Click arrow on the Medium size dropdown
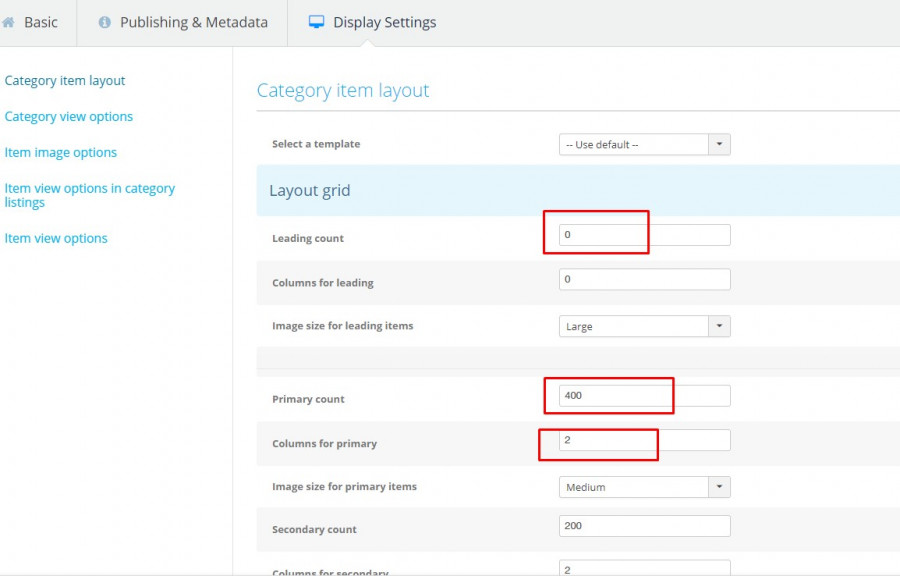 tap(719, 487)
